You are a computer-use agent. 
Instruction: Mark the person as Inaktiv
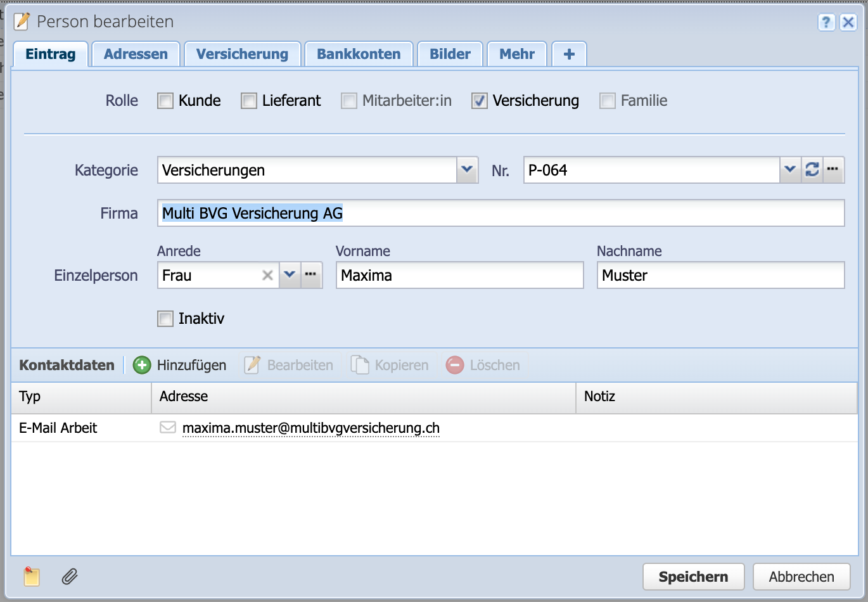coord(165,318)
